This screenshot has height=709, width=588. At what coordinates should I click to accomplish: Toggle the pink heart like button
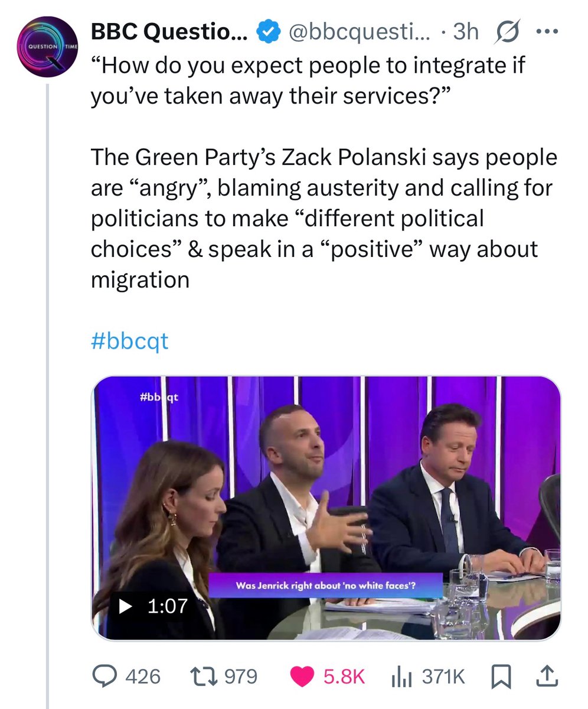pyautogui.click(x=303, y=676)
